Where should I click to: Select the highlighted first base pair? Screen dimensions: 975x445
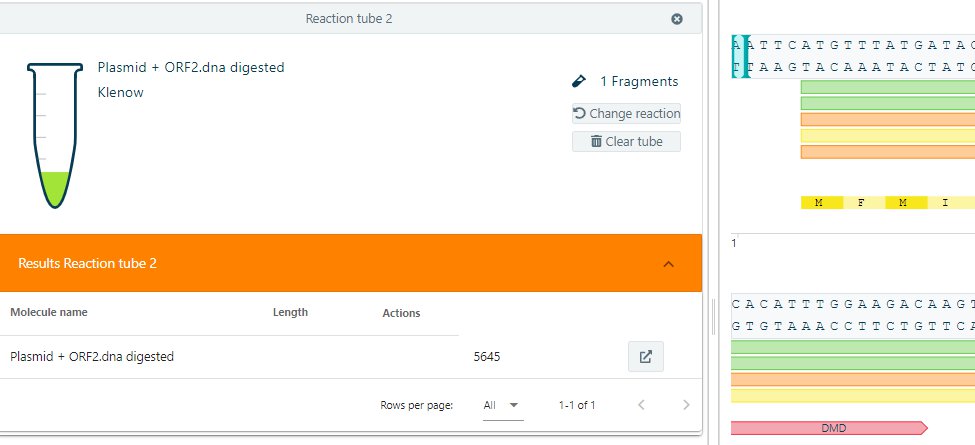pyautogui.click(x=739, y=54)
